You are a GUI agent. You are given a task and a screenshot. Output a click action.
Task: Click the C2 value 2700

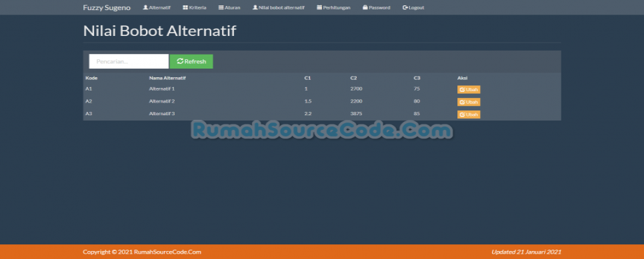[x=357, y=89]
